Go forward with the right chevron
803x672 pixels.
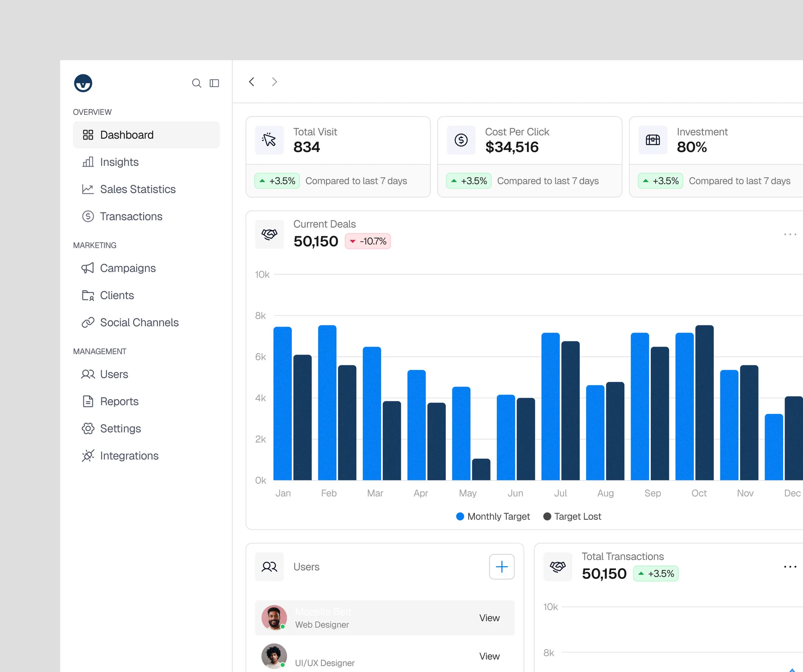coord(274,82)
